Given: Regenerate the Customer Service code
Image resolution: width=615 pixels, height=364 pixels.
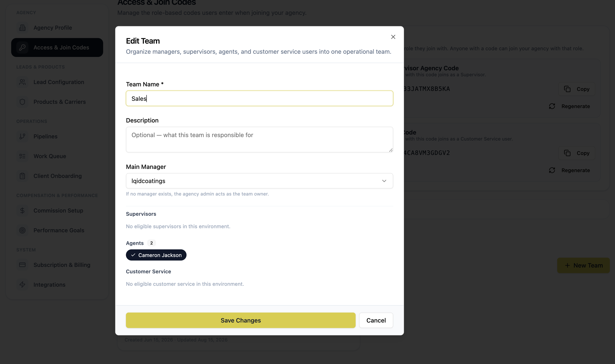Looking at the screenshot, I should pos(569,170).
